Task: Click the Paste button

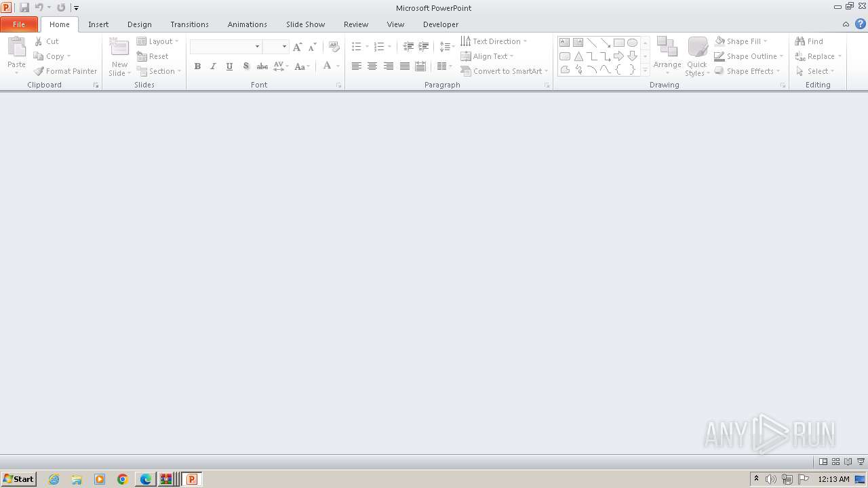Action: pyautogui.click(x=16, y=56)
